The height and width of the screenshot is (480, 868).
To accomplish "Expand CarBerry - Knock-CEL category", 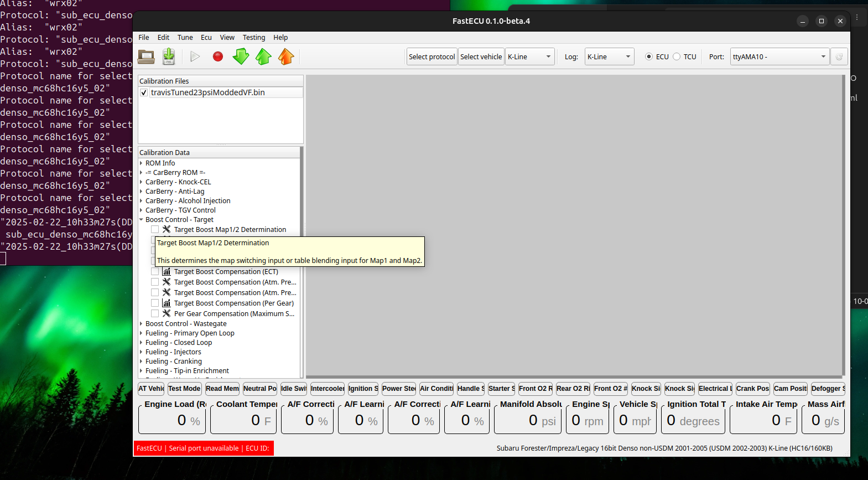I will tap(141, 182).
